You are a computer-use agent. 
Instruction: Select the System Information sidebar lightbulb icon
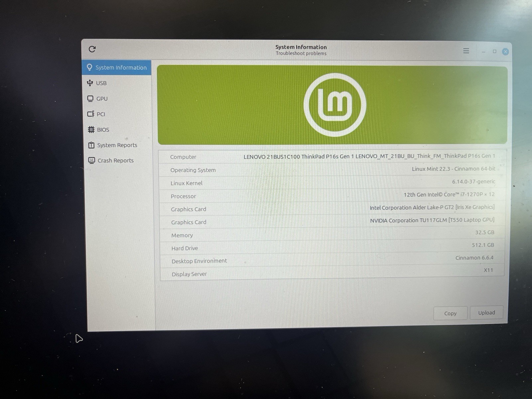tap(89, 67)
